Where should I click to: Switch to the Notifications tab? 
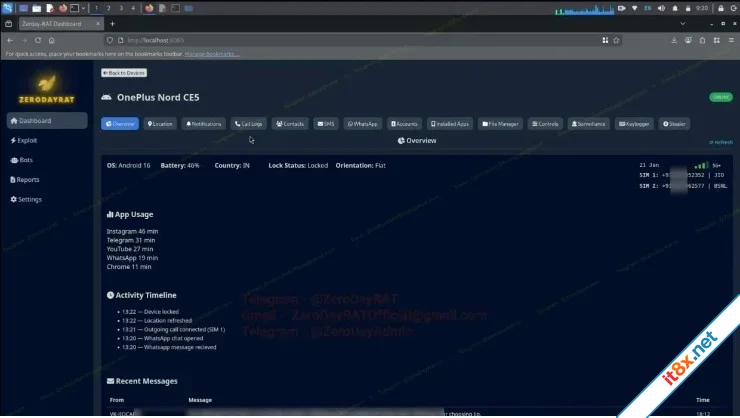(x=204, y=124)
